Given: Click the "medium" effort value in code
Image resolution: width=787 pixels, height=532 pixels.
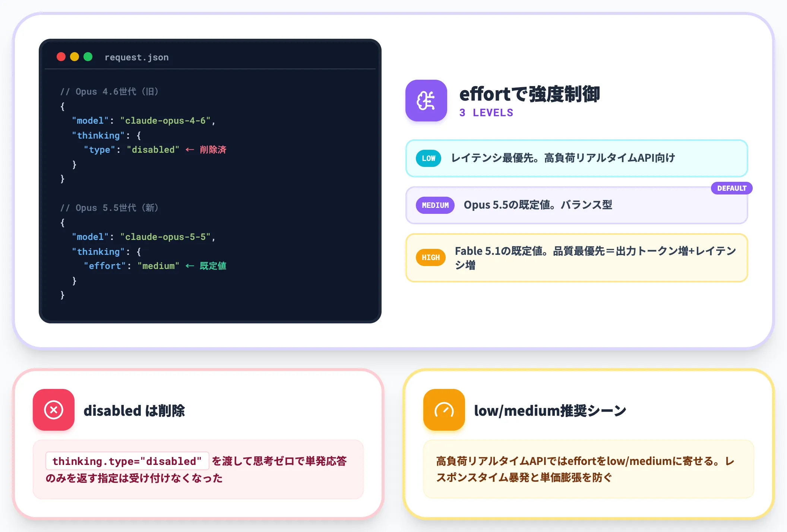Looking at the screenshot, I should (x=158, y=266).
